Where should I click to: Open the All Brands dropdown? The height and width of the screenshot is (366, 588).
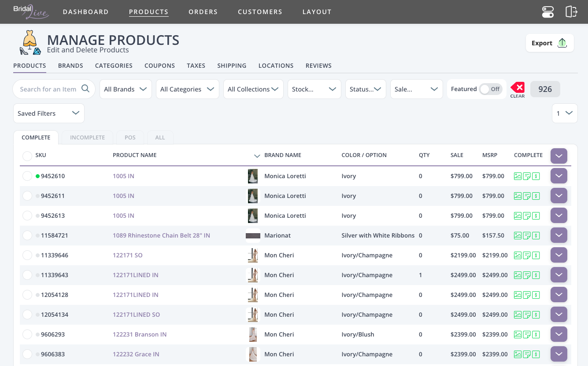coord(126,89)
